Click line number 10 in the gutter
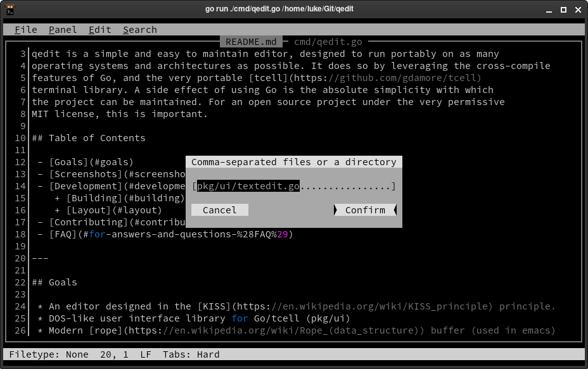Image resolution: width=588 pixels, height=369 pixels. 20,138
